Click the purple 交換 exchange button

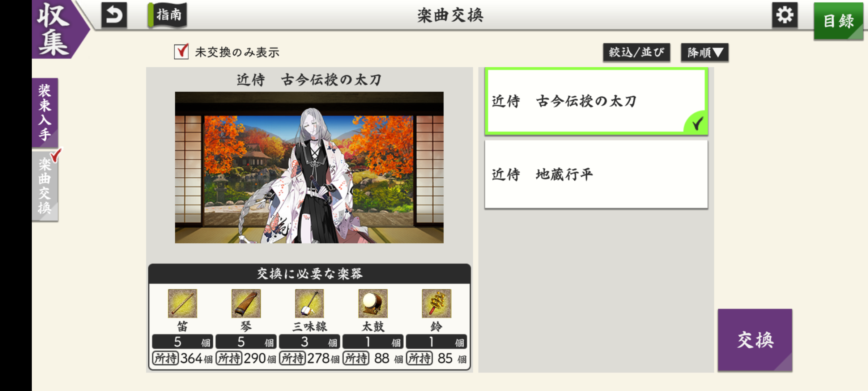755,340
